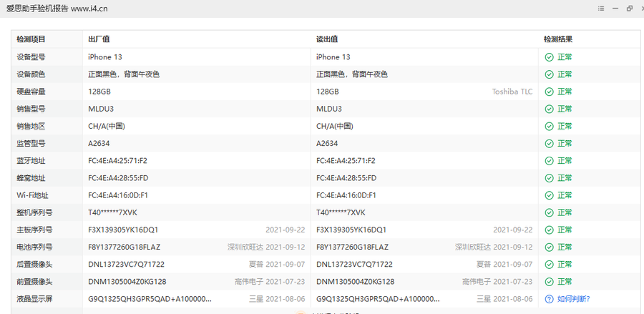Click read rear camera serial DNL13723VC7Q71722
This screenshot has height=314, width=644.
(x=354, y=265)
